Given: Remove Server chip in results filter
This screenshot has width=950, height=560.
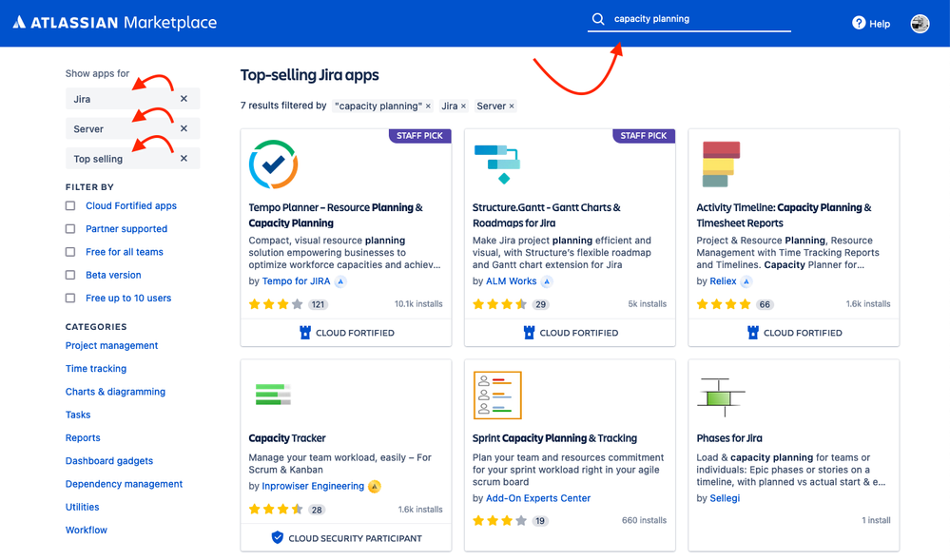Looking at the screenshot, I should 512,106.
